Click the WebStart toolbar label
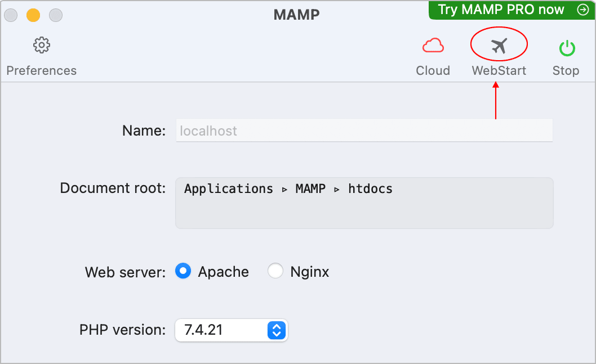The width and height of the screenshot is (596, 364). point(499,71)
